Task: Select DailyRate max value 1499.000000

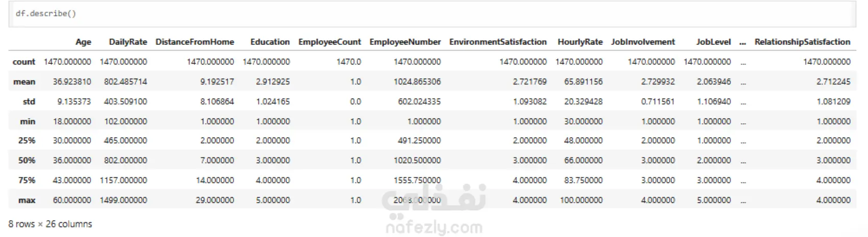Action: point(124,200)
